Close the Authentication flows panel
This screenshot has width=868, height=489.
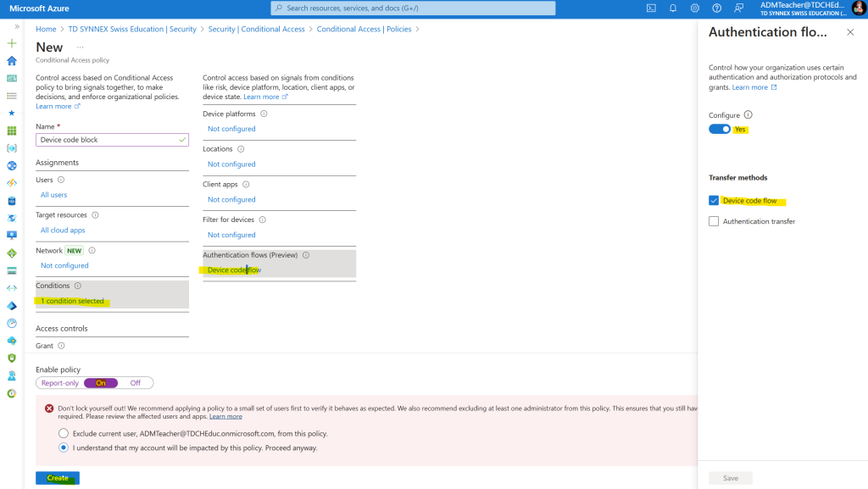point(850,33)
